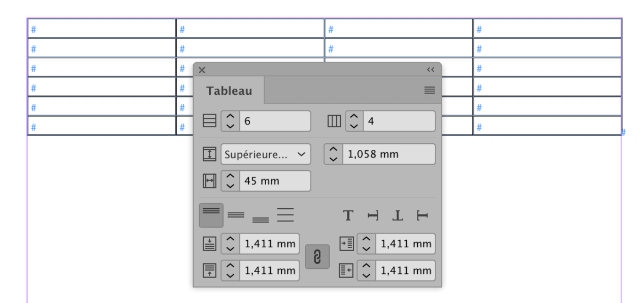The height and width of the screenshot is (303, 644).
Task: Open the Tableau panel hamburger menu
Action: (x=429, y=90)
